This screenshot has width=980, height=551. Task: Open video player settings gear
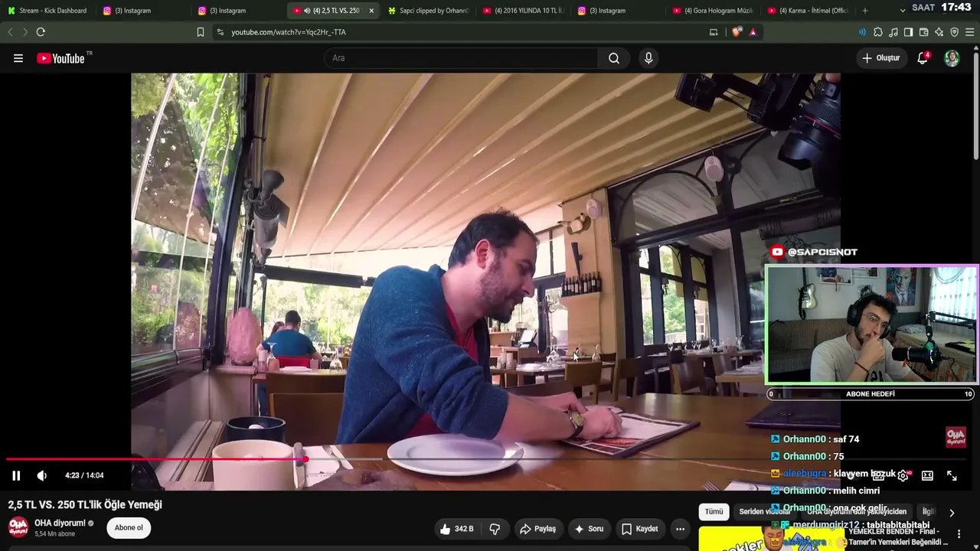pyautogui.click(x=903, y=475)
